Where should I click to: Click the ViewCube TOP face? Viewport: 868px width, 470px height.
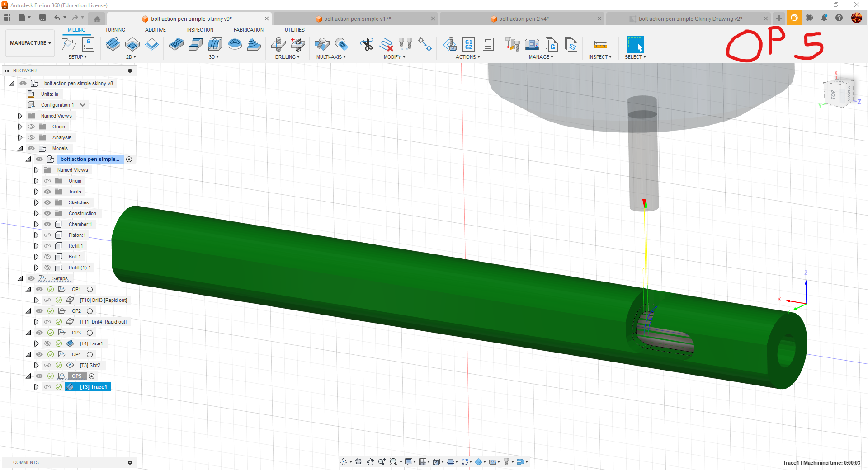pos(833,94)
